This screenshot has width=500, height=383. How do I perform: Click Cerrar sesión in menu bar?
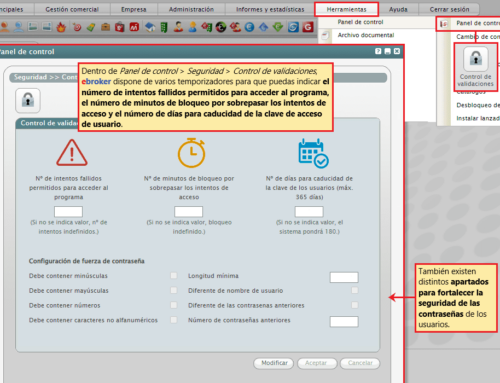coord(449,9)
